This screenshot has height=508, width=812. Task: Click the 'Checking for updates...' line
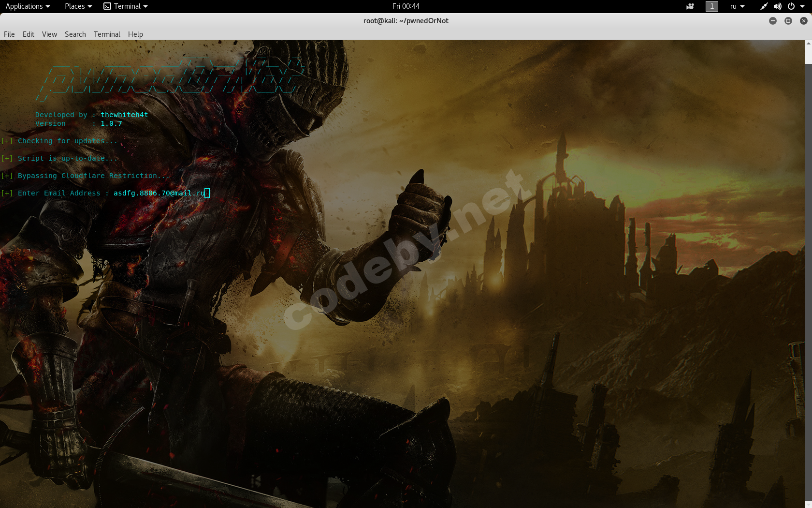click(59, 141)
